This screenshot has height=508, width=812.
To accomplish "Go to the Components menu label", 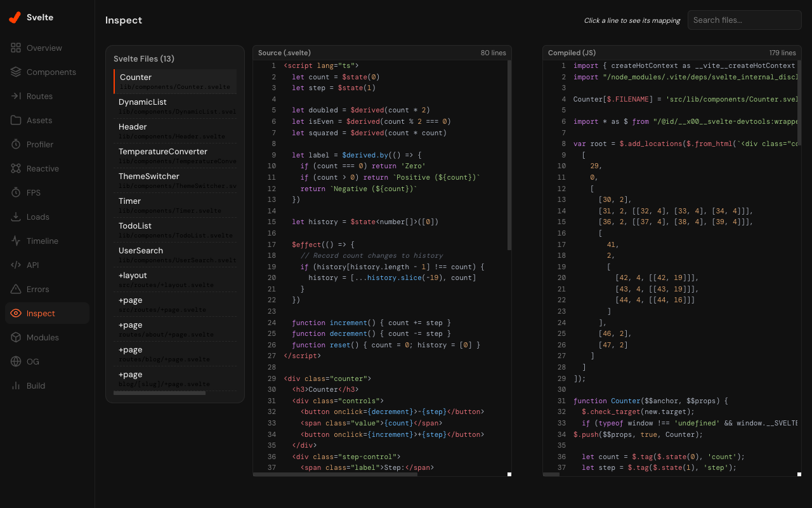I will coord(51,72).
